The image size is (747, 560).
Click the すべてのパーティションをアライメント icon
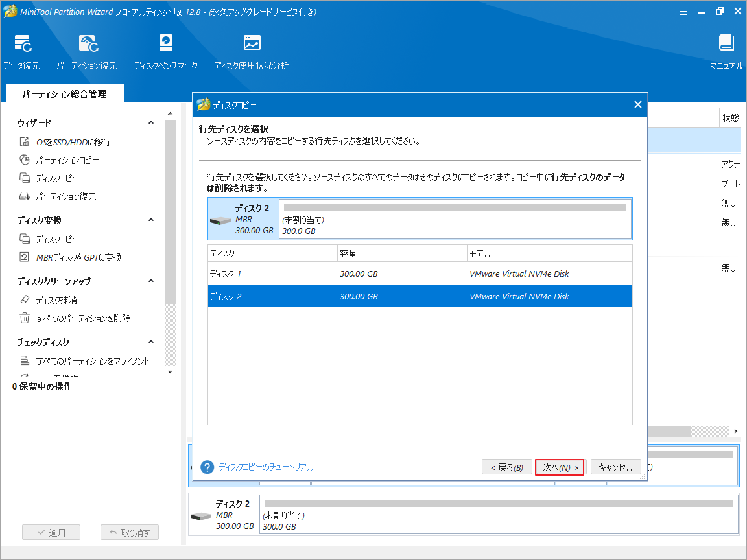pos(24,360)
